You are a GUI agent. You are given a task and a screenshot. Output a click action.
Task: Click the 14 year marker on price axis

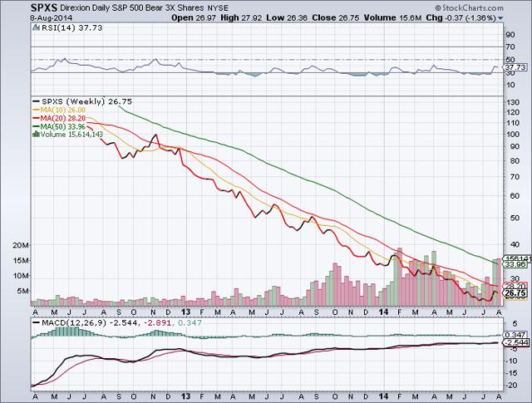coord(384,312)
